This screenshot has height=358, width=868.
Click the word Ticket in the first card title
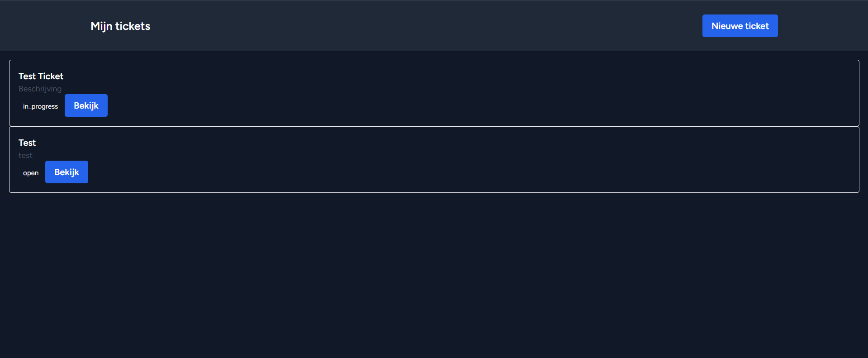coord(51,76)
